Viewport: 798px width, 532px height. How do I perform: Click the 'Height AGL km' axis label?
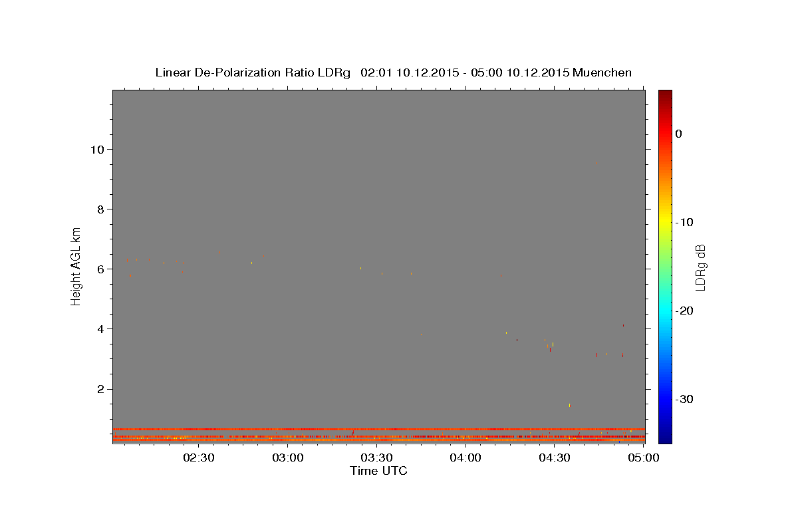pos(76,266)
